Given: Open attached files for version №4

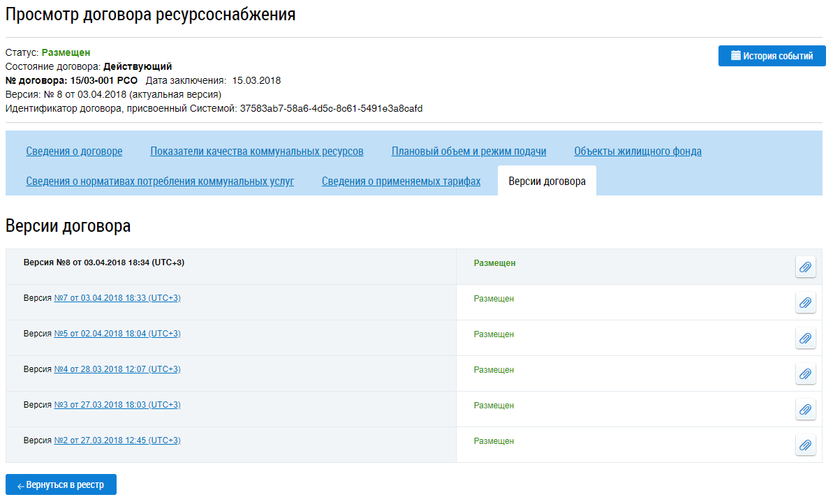Looking at the screenshot, I should point(805,373).
